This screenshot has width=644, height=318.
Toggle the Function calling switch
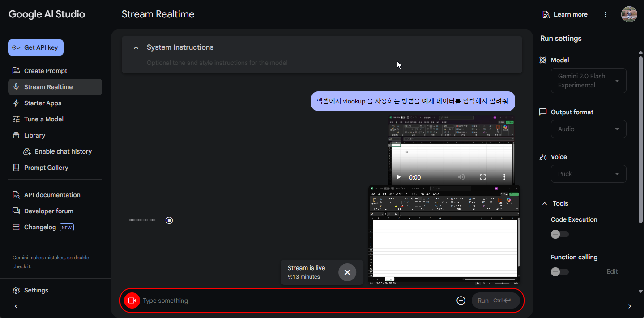click(x=559, y=272)
